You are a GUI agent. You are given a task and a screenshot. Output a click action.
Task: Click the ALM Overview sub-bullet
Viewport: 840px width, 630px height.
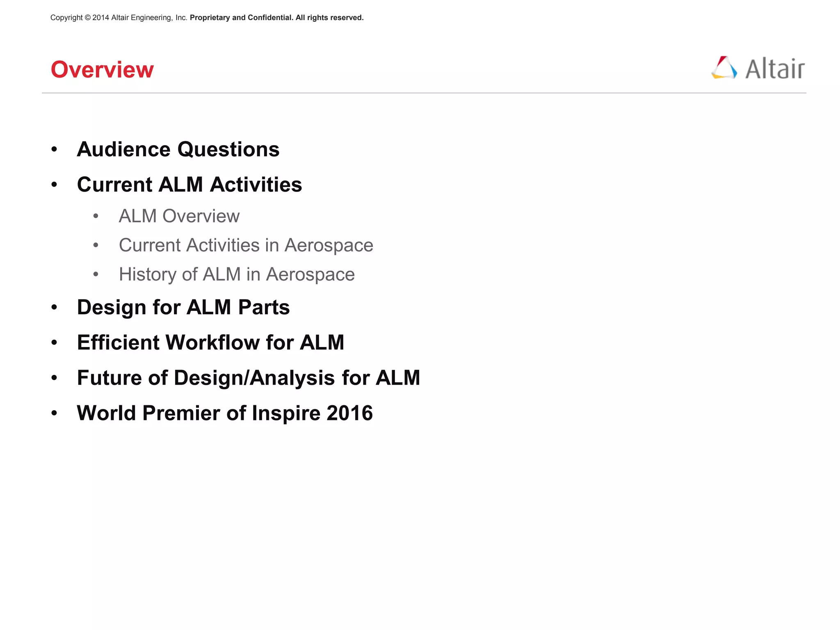click(x=179, y=216)
